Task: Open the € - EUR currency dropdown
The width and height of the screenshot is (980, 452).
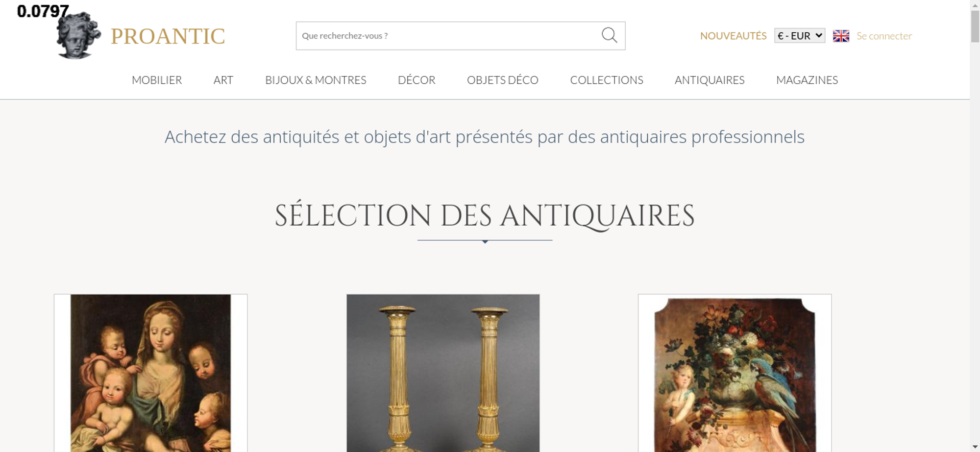Action: (800, 36)
